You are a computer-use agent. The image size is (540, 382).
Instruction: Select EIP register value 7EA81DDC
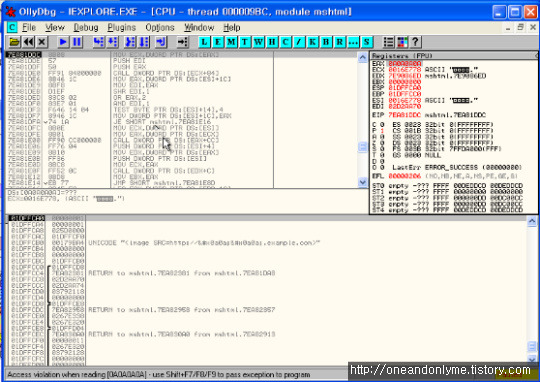tap(405, 115)
